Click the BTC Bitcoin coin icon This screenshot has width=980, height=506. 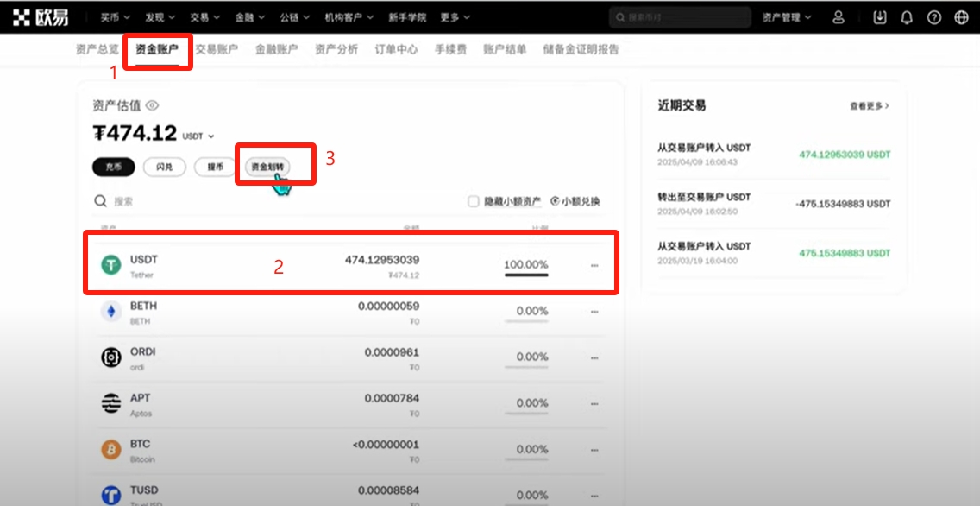[111, 450]
